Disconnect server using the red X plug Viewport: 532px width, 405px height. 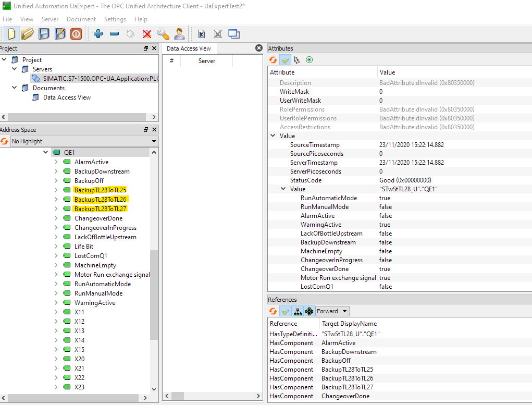[x=147, y=33]
